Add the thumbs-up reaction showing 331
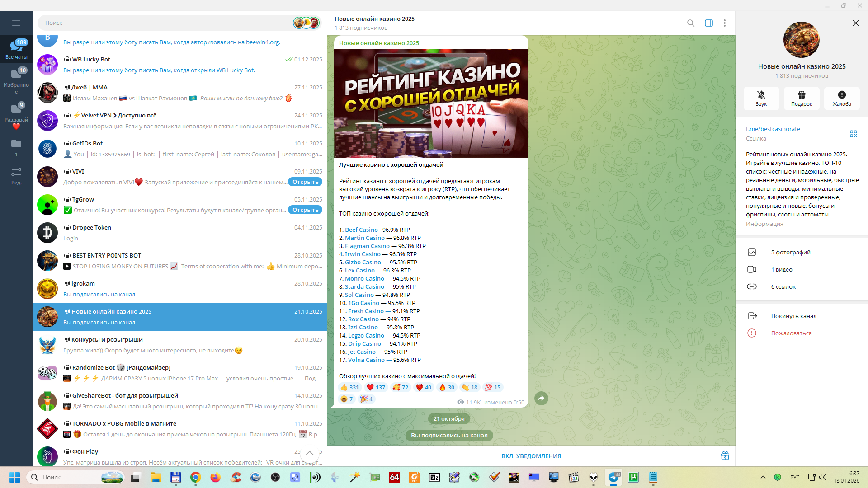 [x=349, y=387]
